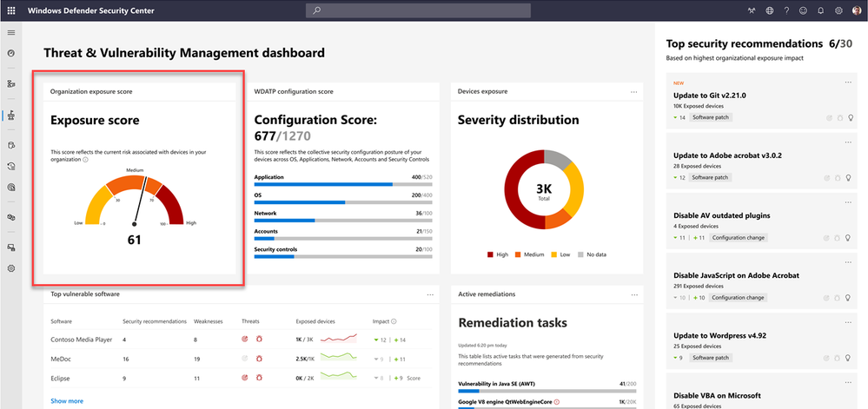Open Top vulnerable software ellipsis menu
The height and width of the screenshot is (409, 868).
(x=430, y=295)
